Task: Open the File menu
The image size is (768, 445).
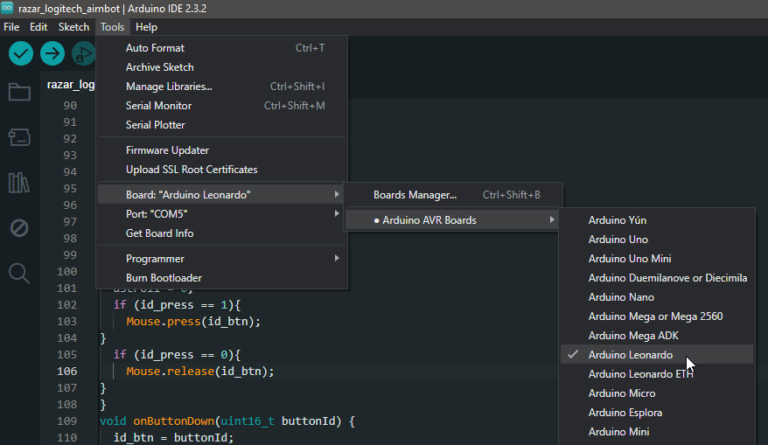Action: pyautogui.click(x=11, y=27)
